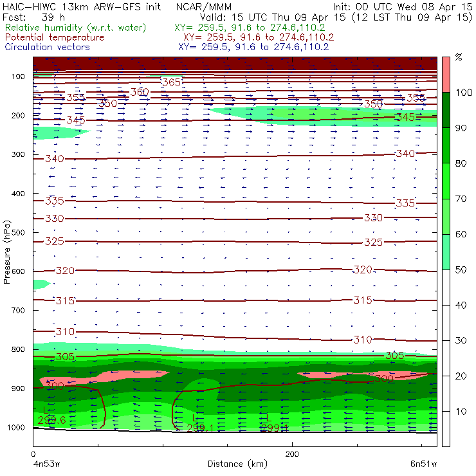
Task: Click the '365' potential temperature contour label
Action: point(171,82)
